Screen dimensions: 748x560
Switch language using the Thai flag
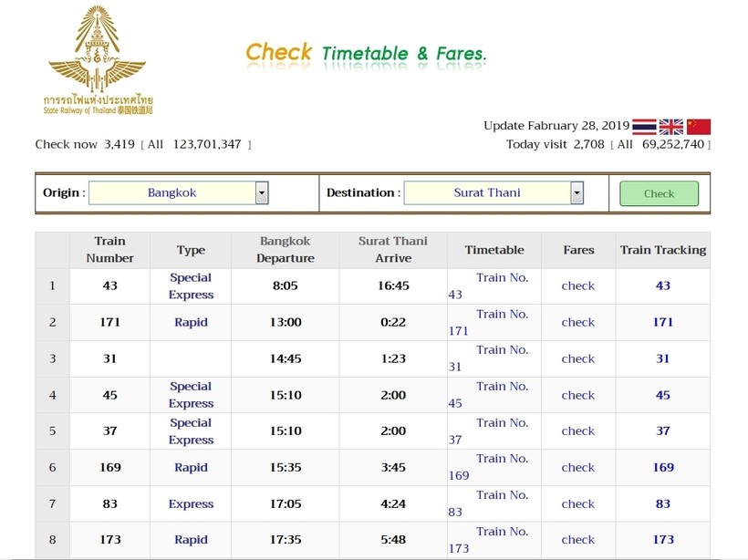(x=644, y=127)
